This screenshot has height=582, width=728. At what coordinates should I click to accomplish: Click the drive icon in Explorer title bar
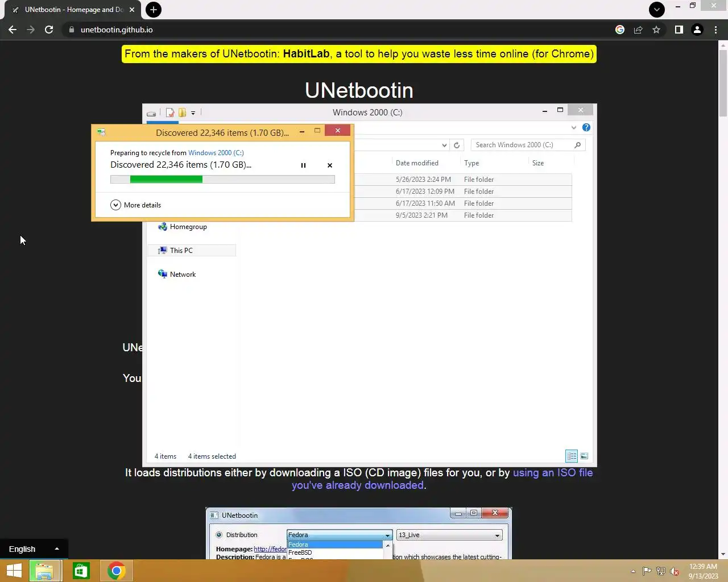point(151,113)
